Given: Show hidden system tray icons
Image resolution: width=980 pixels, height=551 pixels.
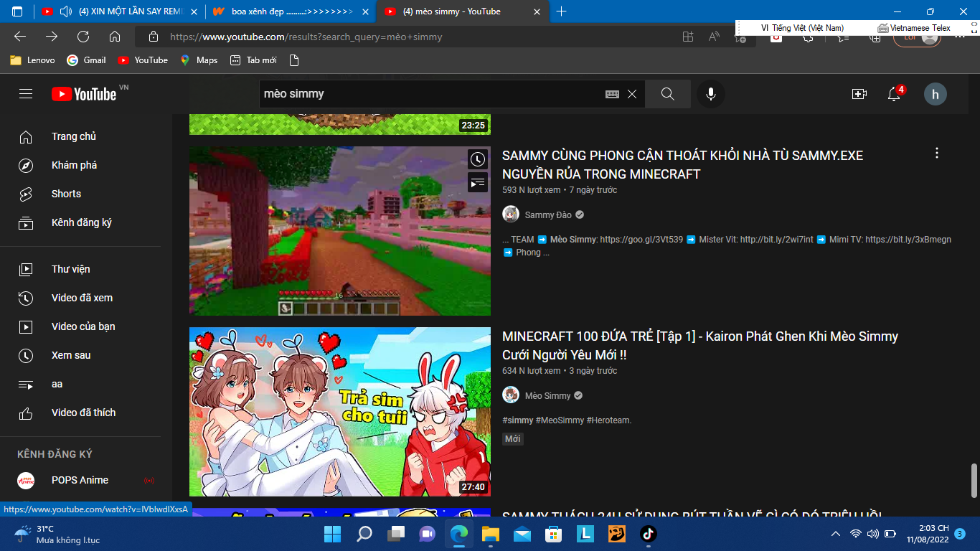Looking at the screenshot, I should (x=835, y=534).
